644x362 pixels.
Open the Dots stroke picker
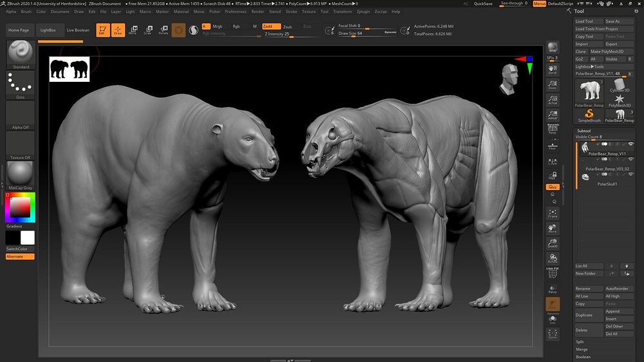point(21,85)
